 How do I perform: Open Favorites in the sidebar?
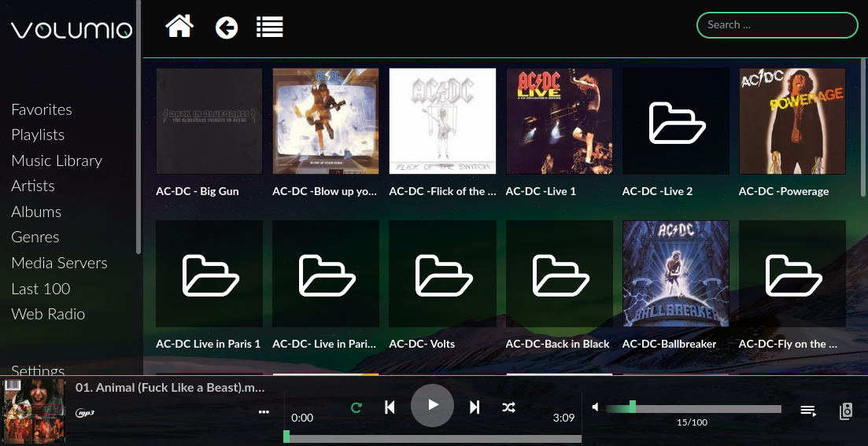pyautogui.click(x=42, y=109)
